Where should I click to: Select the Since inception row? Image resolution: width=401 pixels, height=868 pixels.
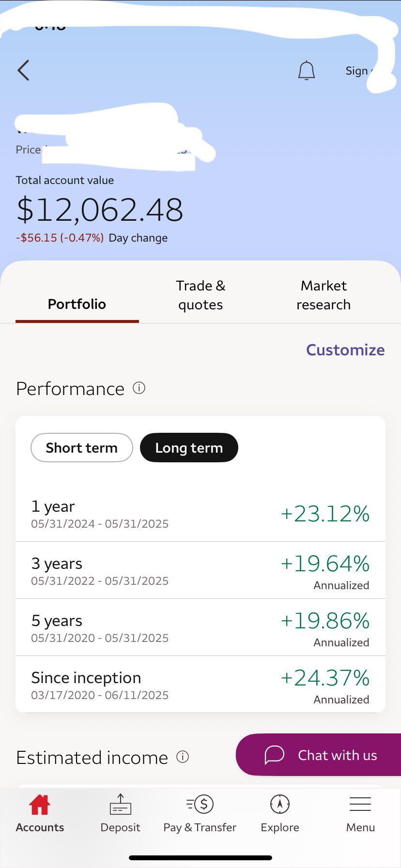[x=200, y=685]
